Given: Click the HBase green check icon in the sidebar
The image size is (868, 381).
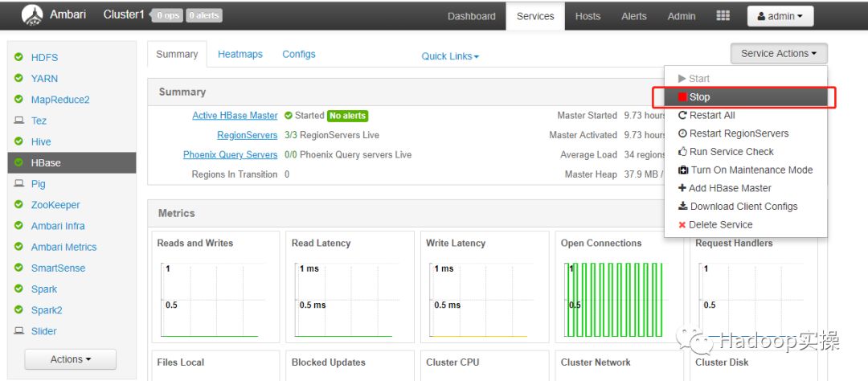Looking at the screenshot, I should tap(18, 162).
